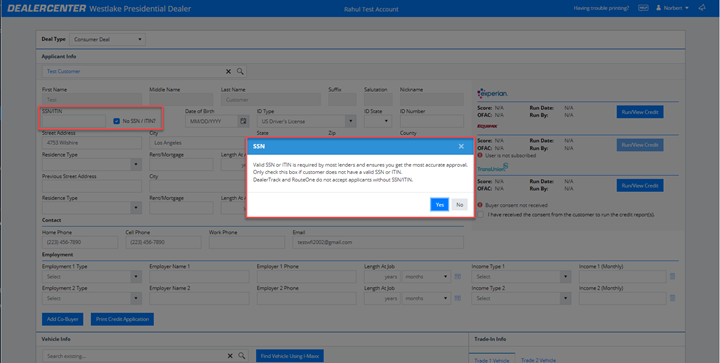The height and width of the screenshot is (363, 720).
Task: Click Run/View Credit for TransUnion
Action: [640, 185]
